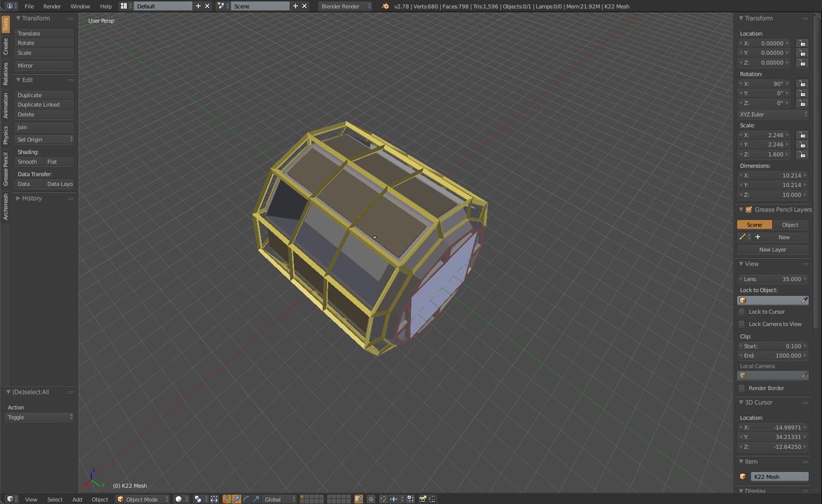Select the translate manipulator arrow
822x504 pixels.
[237, 499]
